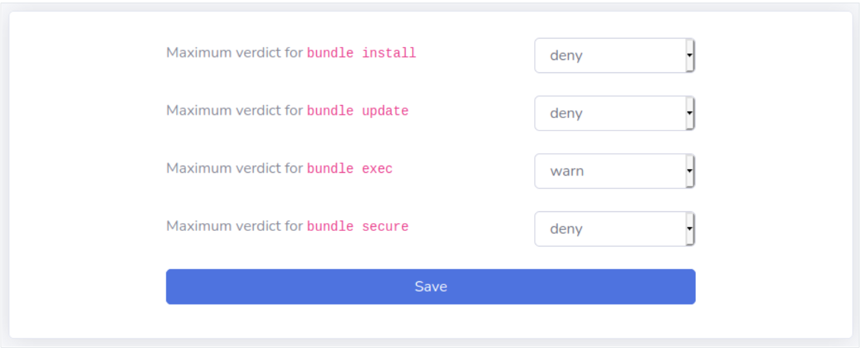Click the arrow on the bundle exec select

coord(689,171)
